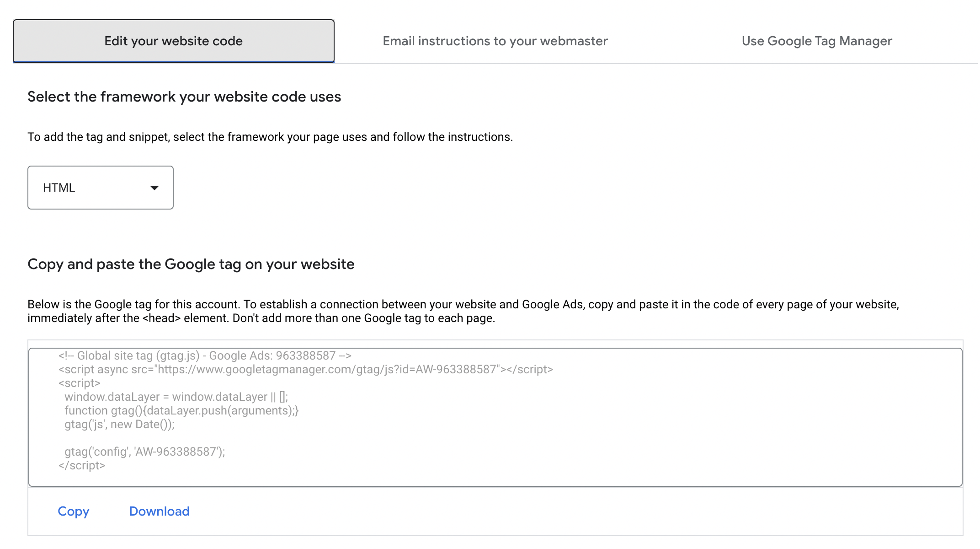The height and width of the screenshot is (549, 980).
Task: Click the dropdown arrow next to HTML
Action: 154,188
